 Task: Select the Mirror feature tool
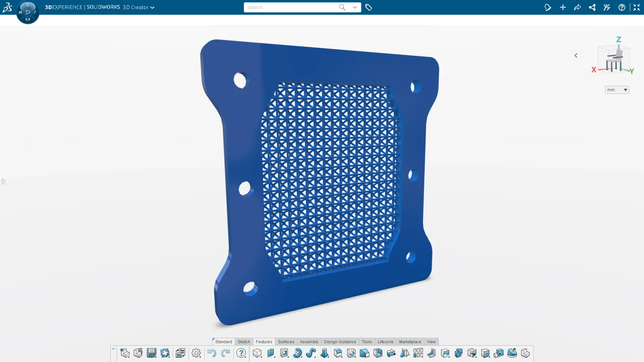pyautogui.click(x=405, y=353)
